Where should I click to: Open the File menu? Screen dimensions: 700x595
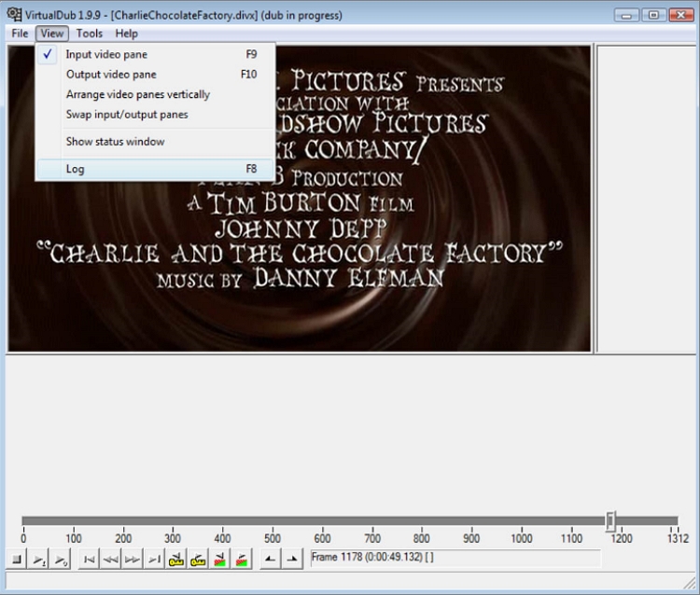20,34
